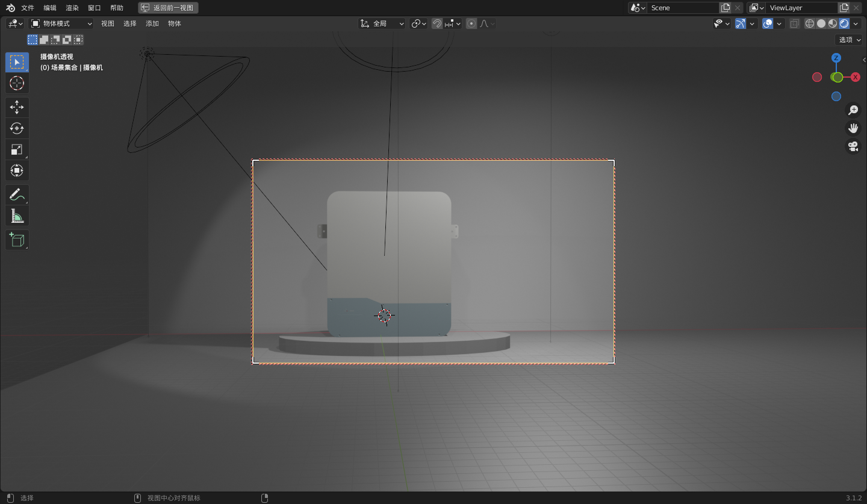Screen dimensions: 867x504
Task: Click the ViewLayer name field
Action: pos(802,8)
